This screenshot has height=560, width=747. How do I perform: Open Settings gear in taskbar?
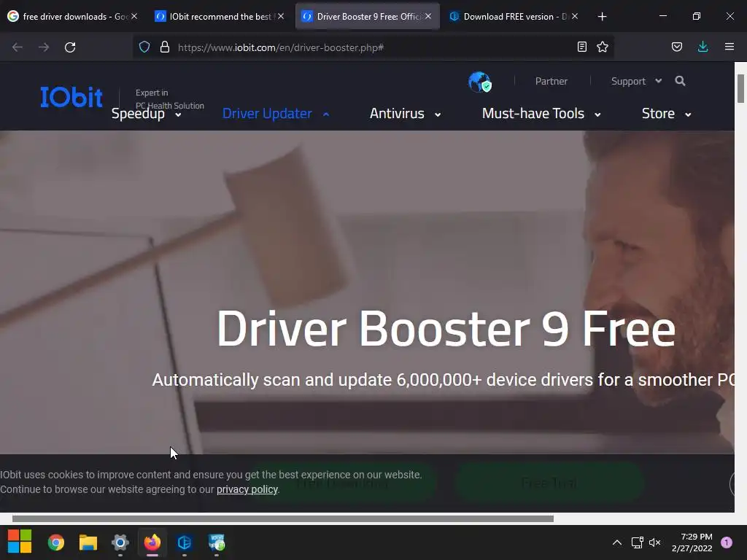pos(120,542)
